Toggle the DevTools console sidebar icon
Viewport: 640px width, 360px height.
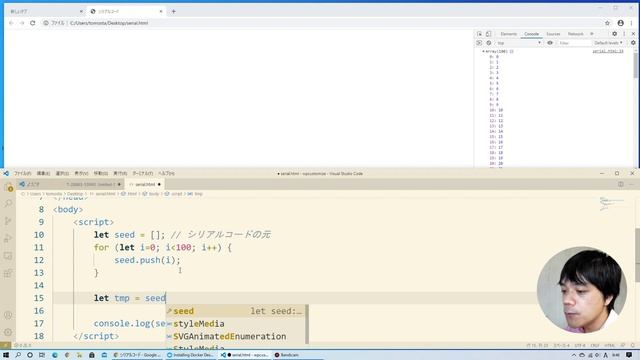click(480, 43)
